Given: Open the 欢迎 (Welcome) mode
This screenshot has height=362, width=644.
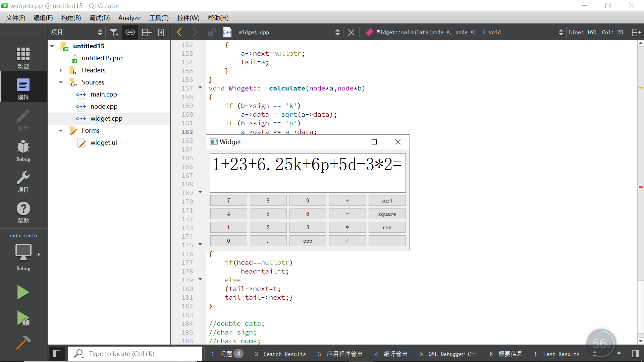Looking at the screenshot, I should click(x=23, y=57).
